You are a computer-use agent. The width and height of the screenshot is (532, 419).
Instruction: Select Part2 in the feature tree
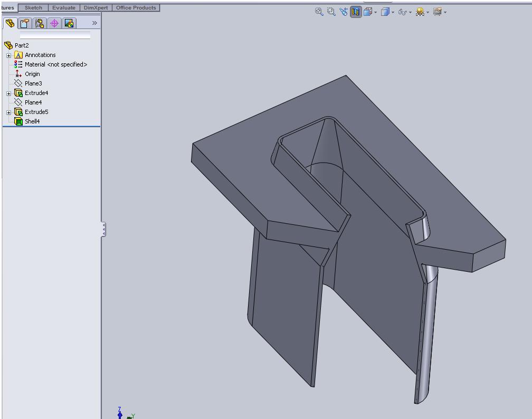click(21, 45)
